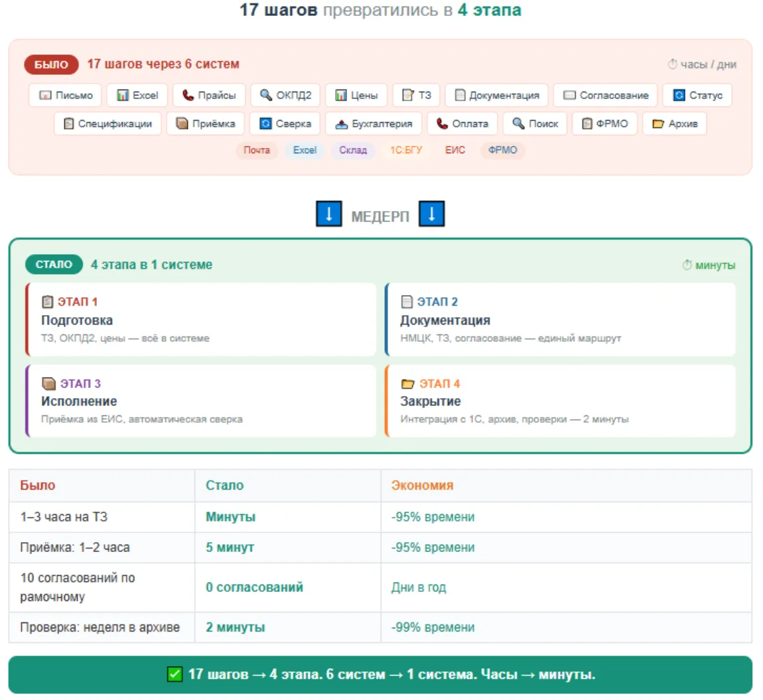This screenshot has width=763, height=700.
Task: Click the blue arrow before the МЕДЕРП label
Action: pyautogui.click(x=329, y=214)
